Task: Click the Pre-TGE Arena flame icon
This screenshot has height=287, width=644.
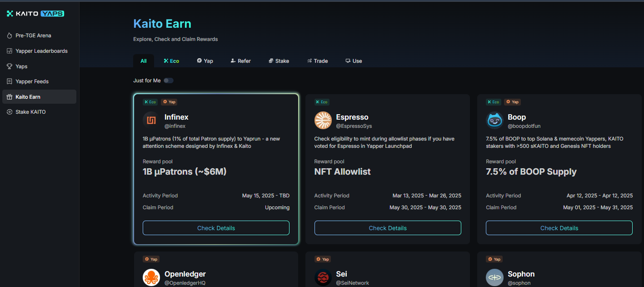Action: [x=10, y=35]
